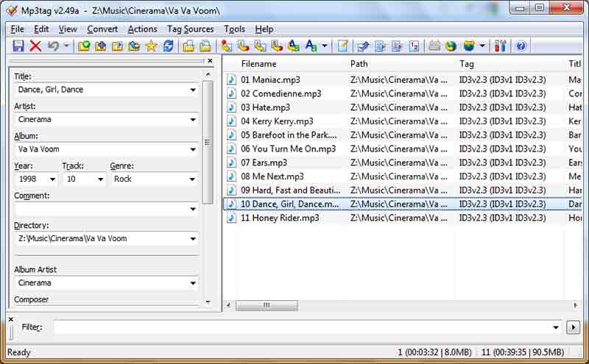Click the file list horizontal scrollbar thumb

coord(267,305)
